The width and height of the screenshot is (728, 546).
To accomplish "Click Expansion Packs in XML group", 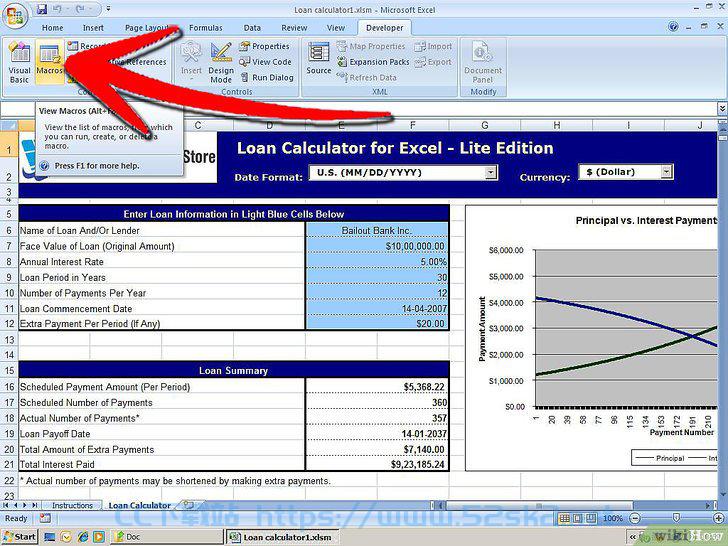I will click(x=373, y=62).
